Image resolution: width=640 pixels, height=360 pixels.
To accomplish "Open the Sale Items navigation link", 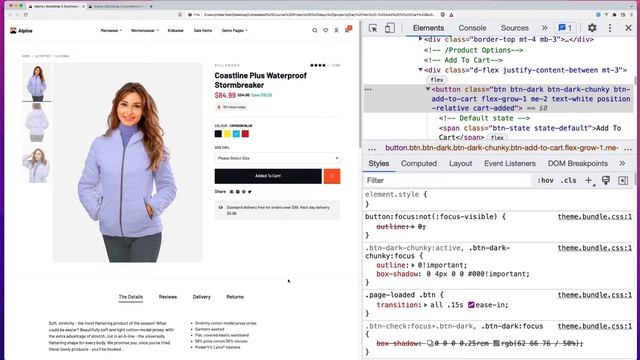I will point(203,31).
